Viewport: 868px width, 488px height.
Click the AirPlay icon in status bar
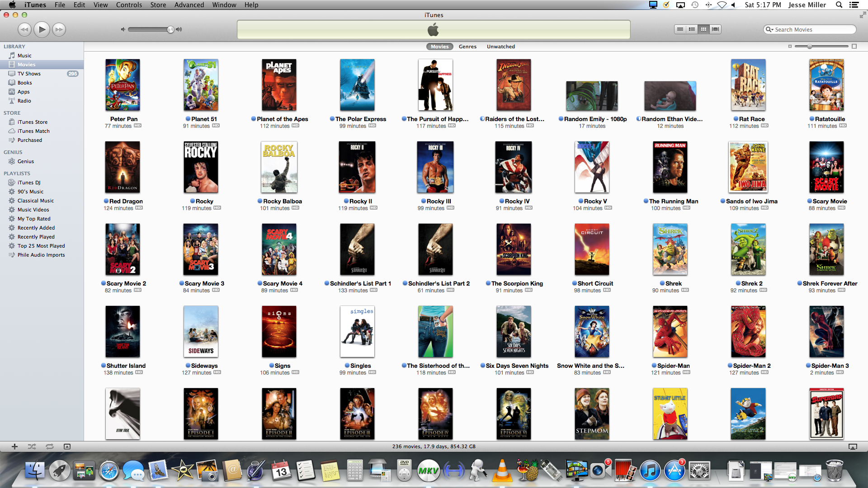853,446
